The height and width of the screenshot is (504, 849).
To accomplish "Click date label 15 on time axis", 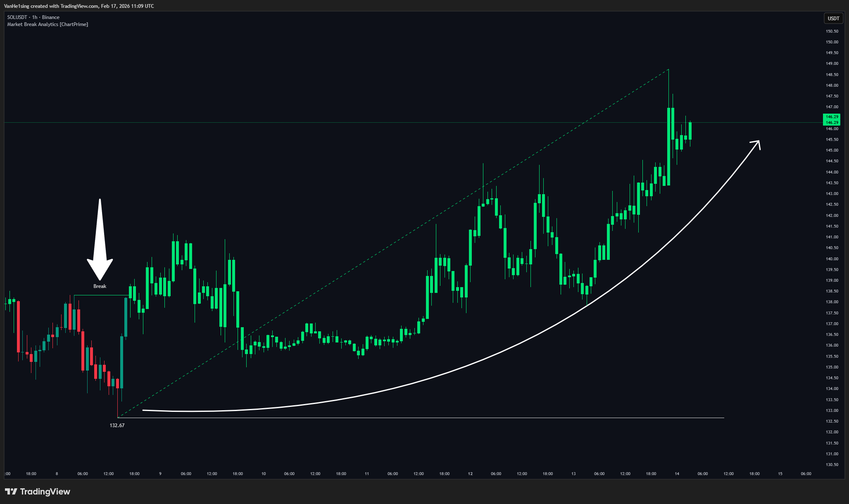I will pyautogui.click(x=780, y=474).
